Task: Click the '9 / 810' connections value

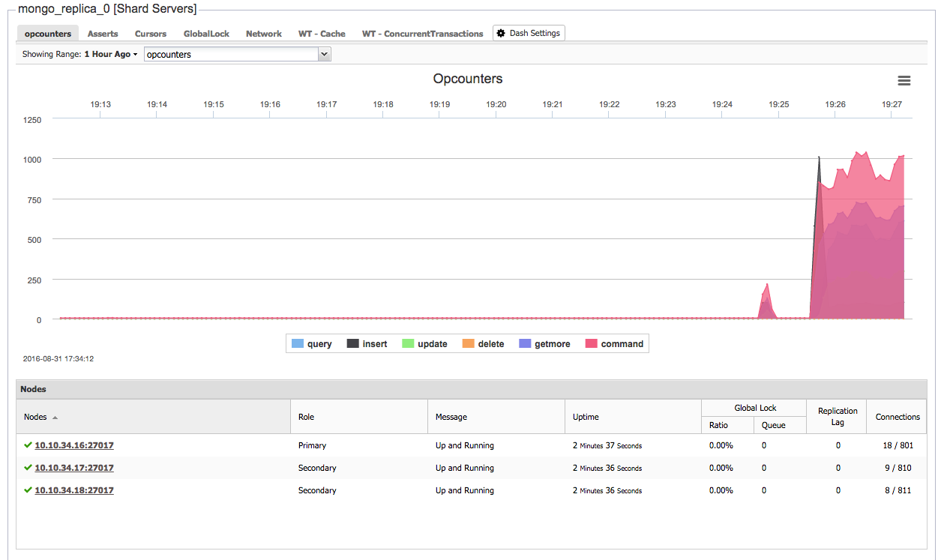Action: tap(898, 468)
